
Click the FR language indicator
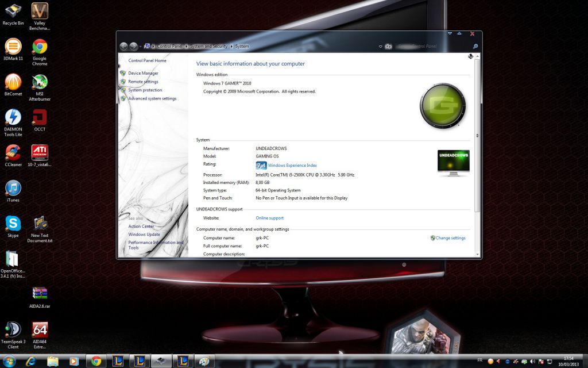(x=480, y=360)
